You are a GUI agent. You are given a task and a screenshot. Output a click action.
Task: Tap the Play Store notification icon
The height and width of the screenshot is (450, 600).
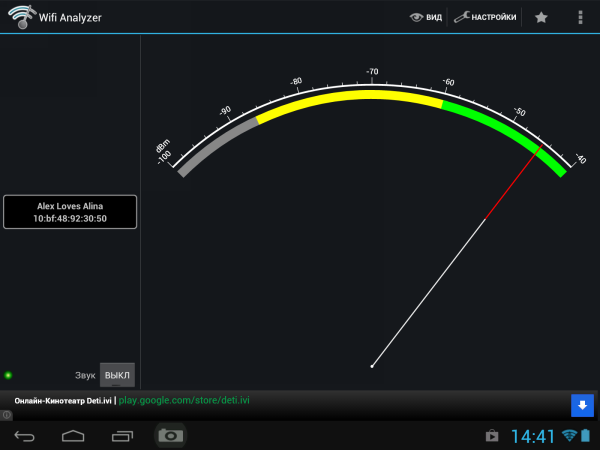click(492, 436)
